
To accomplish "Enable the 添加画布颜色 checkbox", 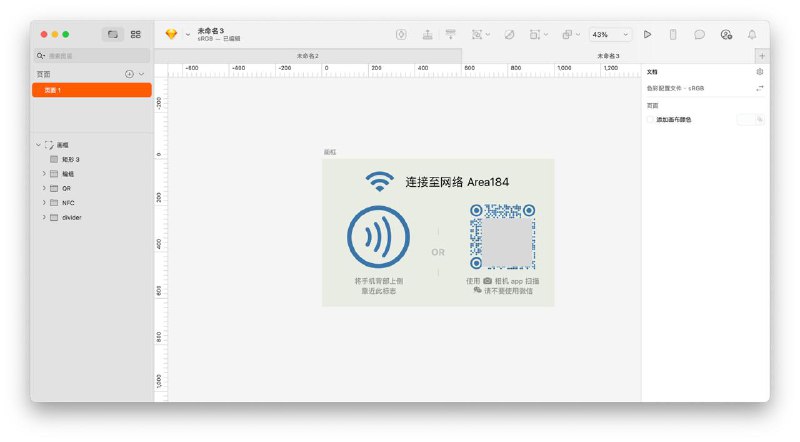I will pos(650,119).
